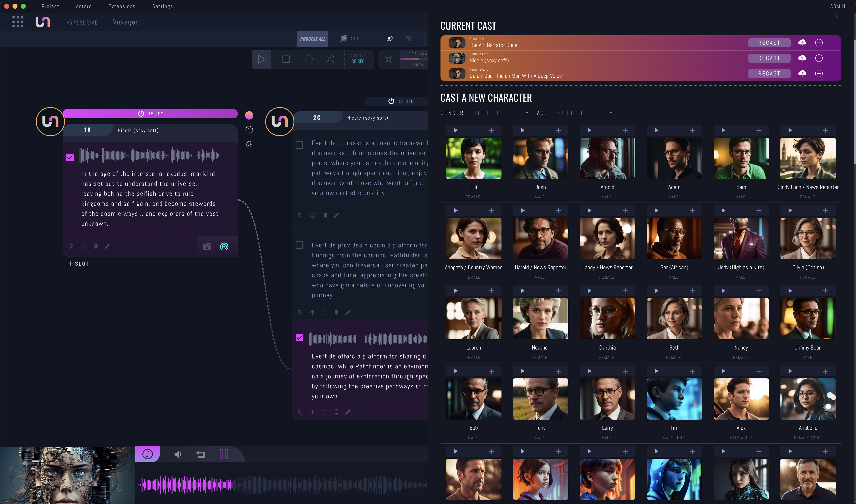
Task: Open the apps grid menu icon
Action: (x=18, y=22)
